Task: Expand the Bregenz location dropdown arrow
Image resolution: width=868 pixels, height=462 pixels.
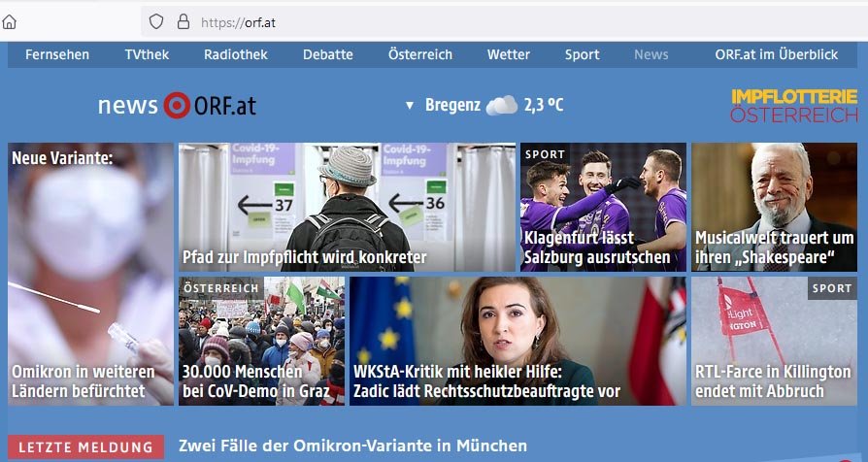Action: click(410, 105)
